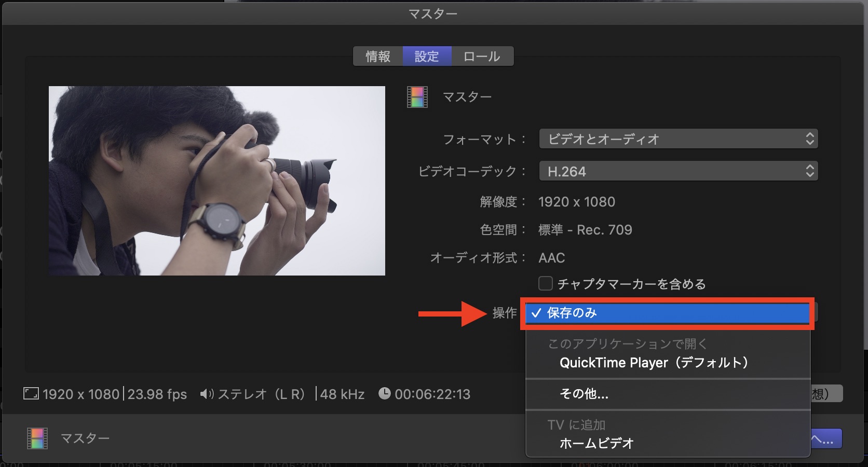Click the マスター film icon beside the preview
The height and width of the screenshot is (467, 868).
point(417,97)
